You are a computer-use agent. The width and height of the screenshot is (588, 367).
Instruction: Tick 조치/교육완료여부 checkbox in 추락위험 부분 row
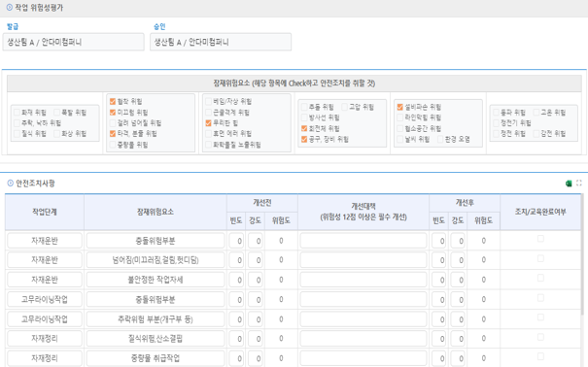540,317
